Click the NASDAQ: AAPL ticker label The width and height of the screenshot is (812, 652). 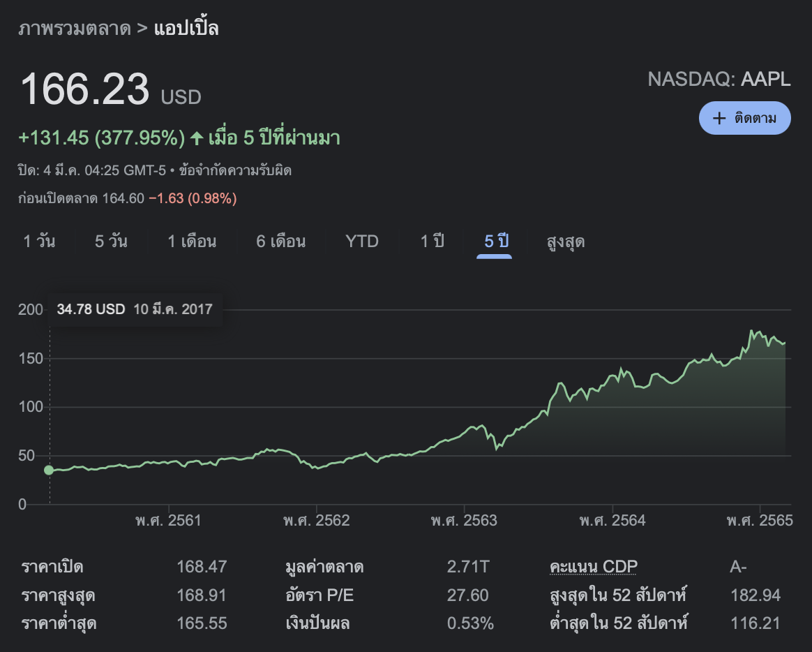pos(719,79)
